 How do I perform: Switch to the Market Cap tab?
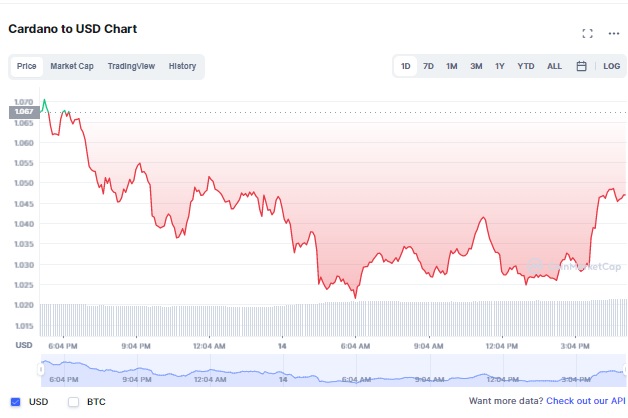pyautogui.click(x=72, y=66)
